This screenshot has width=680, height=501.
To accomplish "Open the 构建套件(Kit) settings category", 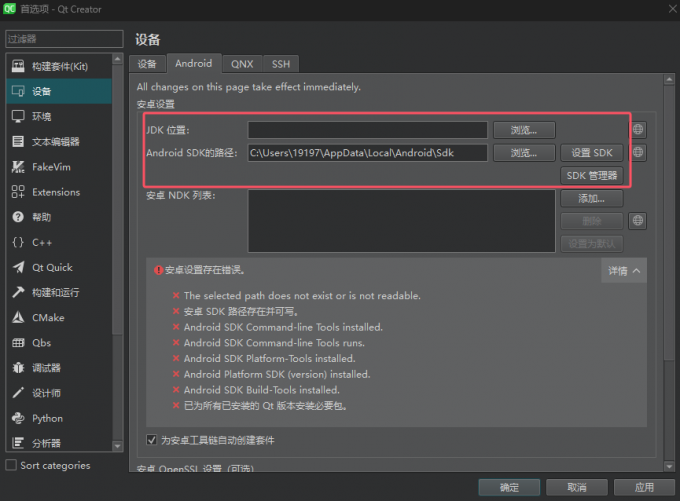I will tap(58, 66).
